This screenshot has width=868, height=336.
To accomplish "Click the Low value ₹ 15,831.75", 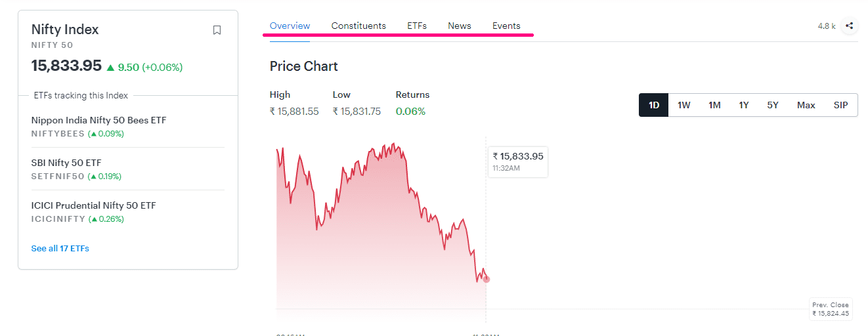I will tap(357, 112).
